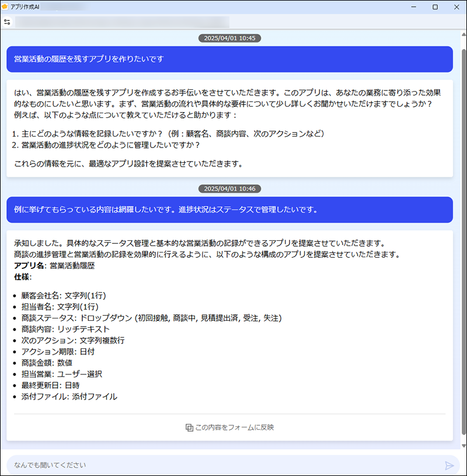The height and width of the screenshot is (476, 467).
Task: Click the sentence starting 承知しました。具体的なステータス管理
Action: tap(200, 243)
